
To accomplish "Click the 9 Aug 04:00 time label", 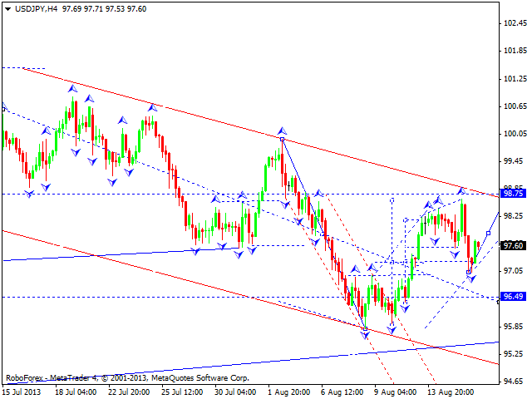I will tap(396, 392).
